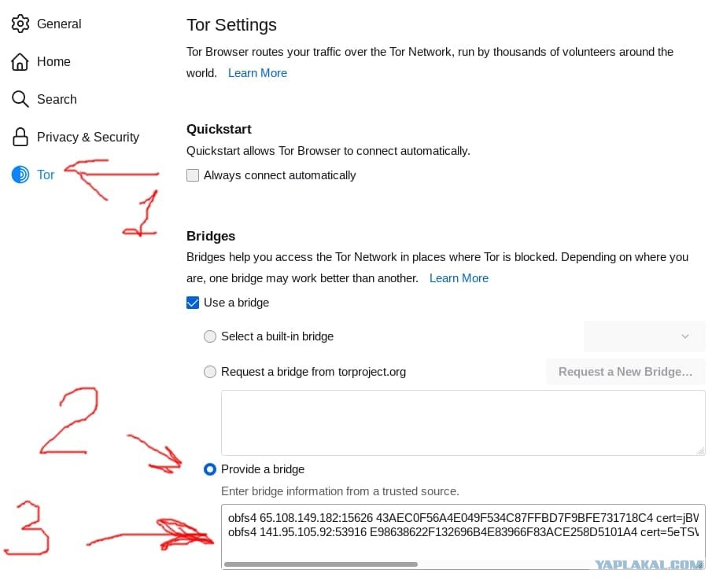
Task: Choose Select a built-in bridge radio
Action: (x=210, y=336)
